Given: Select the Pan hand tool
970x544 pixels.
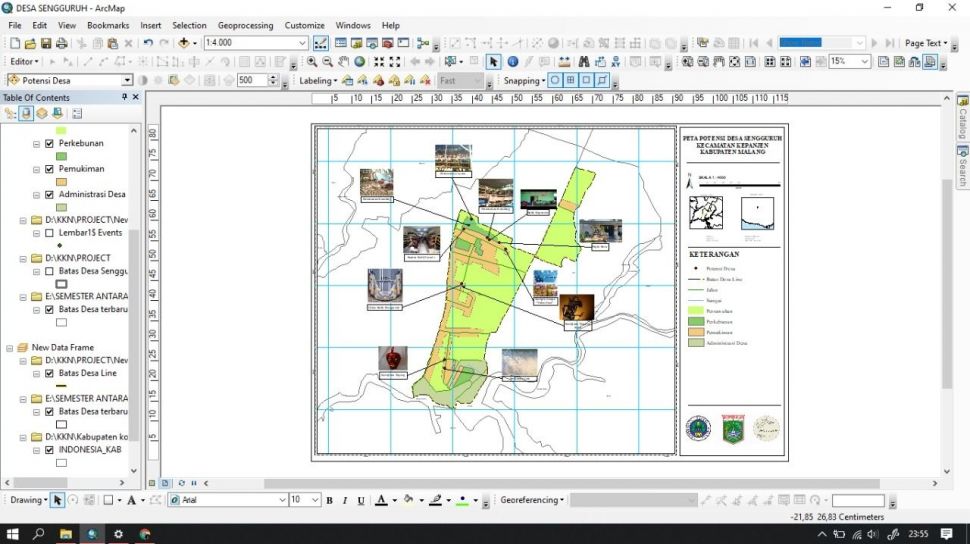Looking at the screenshot, I should [343, 62].
